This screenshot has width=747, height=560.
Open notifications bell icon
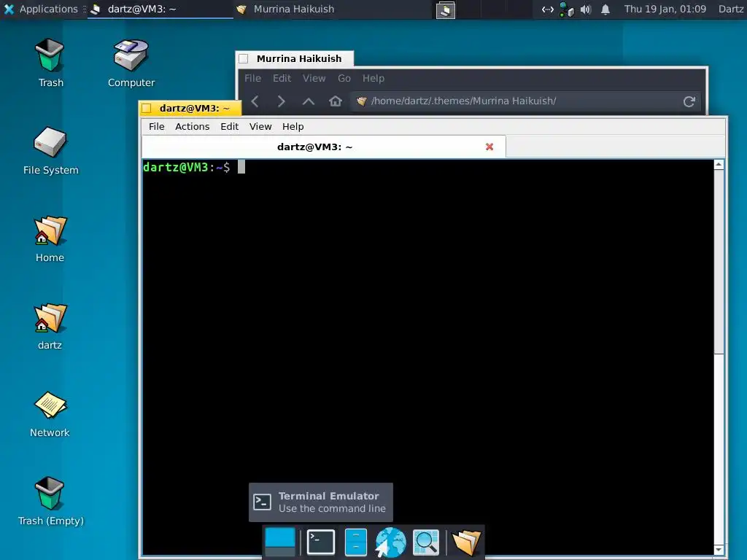pyautogui.click(x=605, y=9)
